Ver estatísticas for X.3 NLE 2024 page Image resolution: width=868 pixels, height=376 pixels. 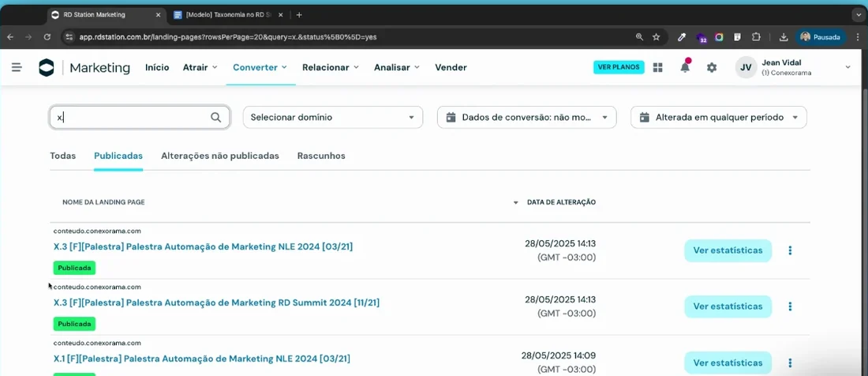click(x=728, y=250)
